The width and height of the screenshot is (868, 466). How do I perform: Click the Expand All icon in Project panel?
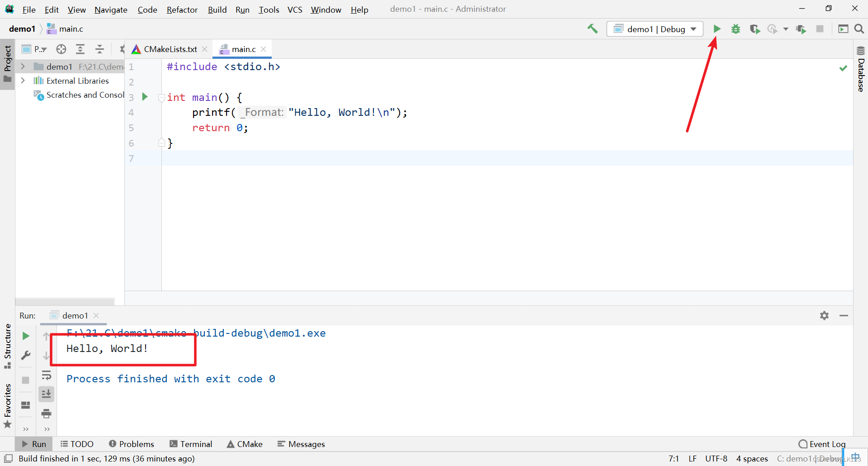(x=80, y=49)
